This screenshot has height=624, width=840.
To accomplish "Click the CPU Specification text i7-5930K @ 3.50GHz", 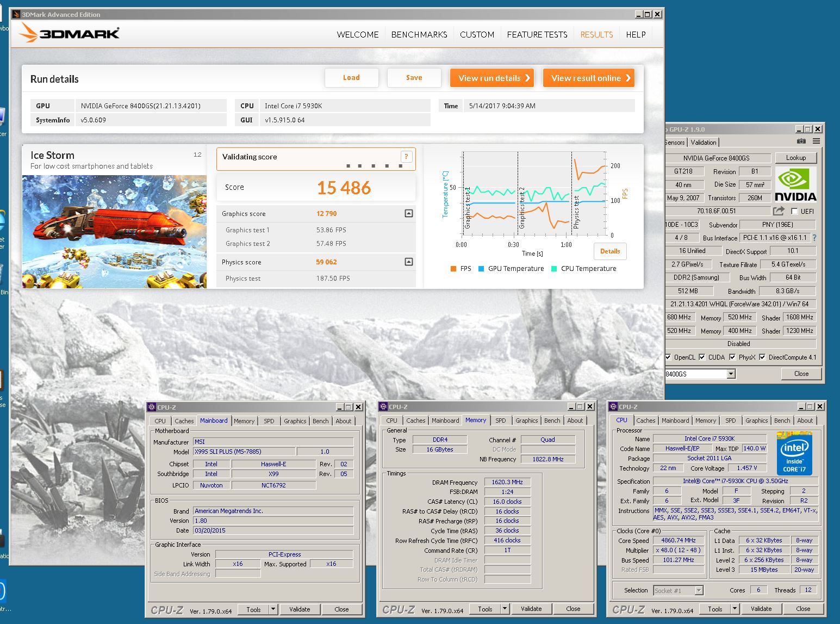I will pos(735,481).
